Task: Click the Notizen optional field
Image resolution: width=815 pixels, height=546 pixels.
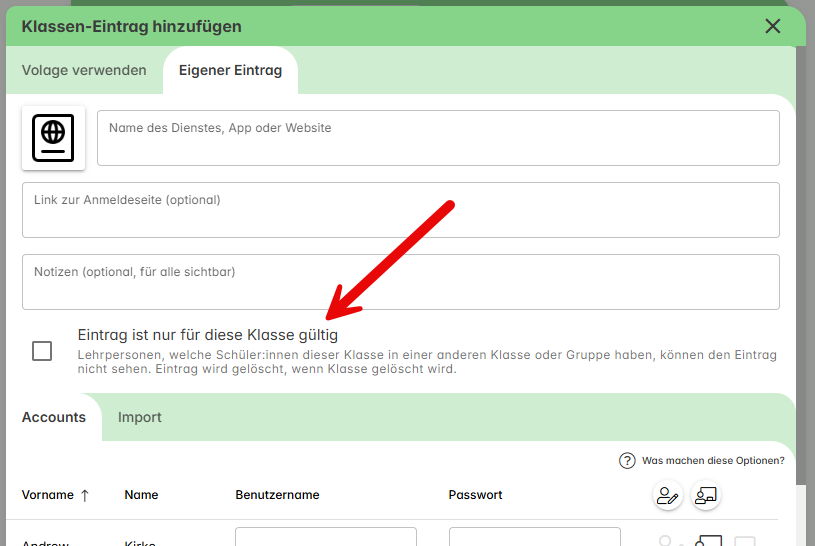Action: point(401,282)
